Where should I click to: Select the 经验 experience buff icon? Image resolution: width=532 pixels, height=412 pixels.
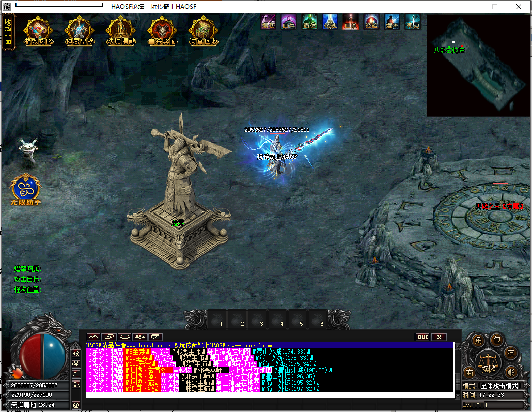coord(371,22)
